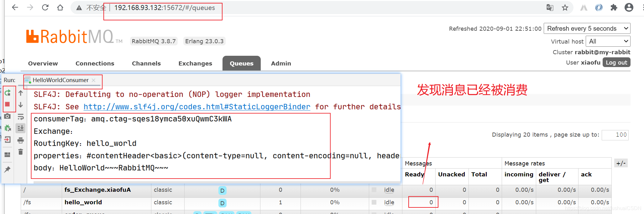Open the Virtual host dropdown
Image resolution: width=644 pixels, height=214 pixels.
608,41
